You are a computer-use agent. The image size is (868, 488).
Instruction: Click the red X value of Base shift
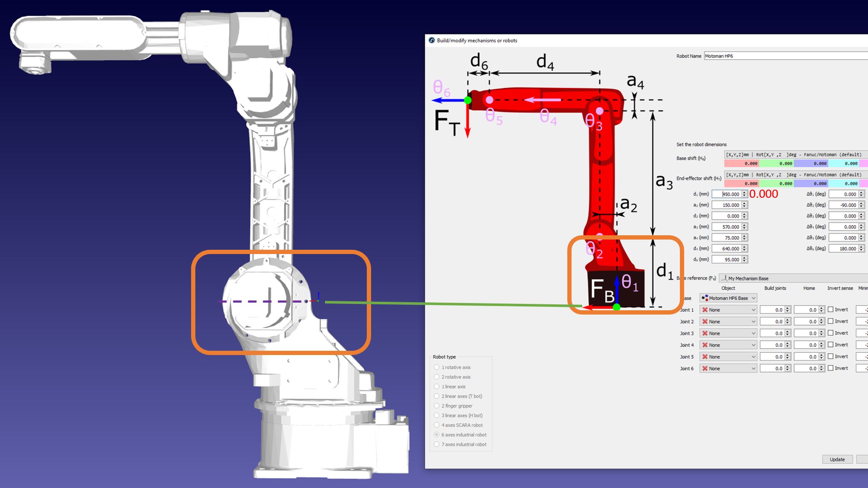742,164
